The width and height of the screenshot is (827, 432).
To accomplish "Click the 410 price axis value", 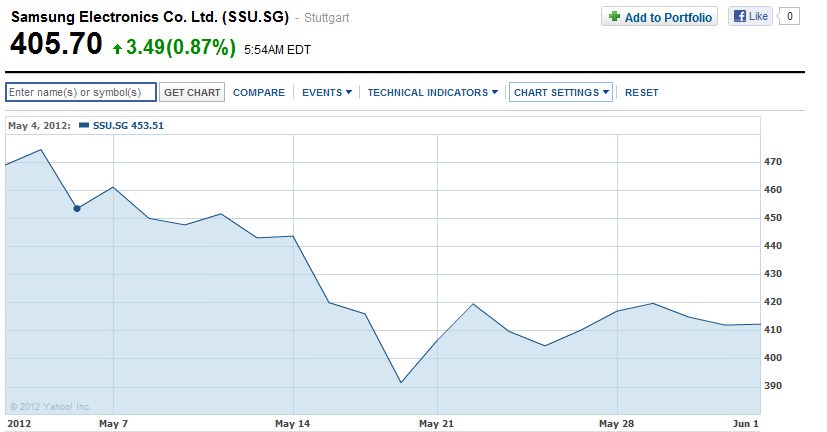I will tap(773, 330).
